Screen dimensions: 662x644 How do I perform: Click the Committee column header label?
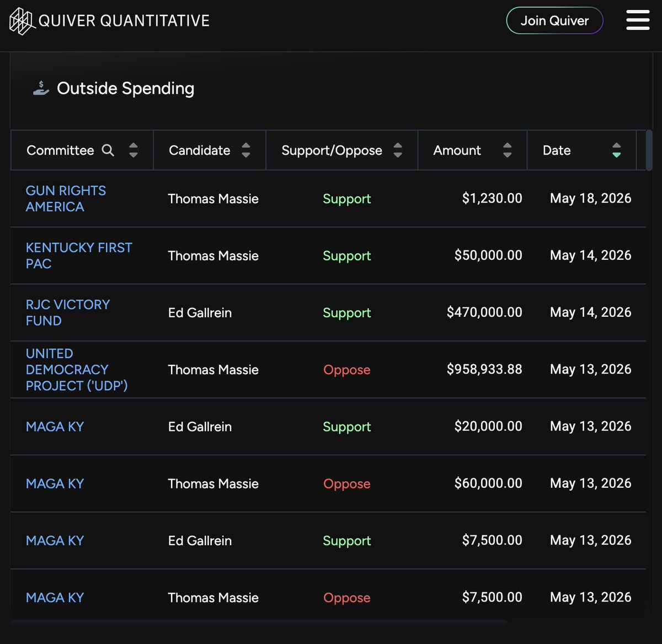point(60,150)
